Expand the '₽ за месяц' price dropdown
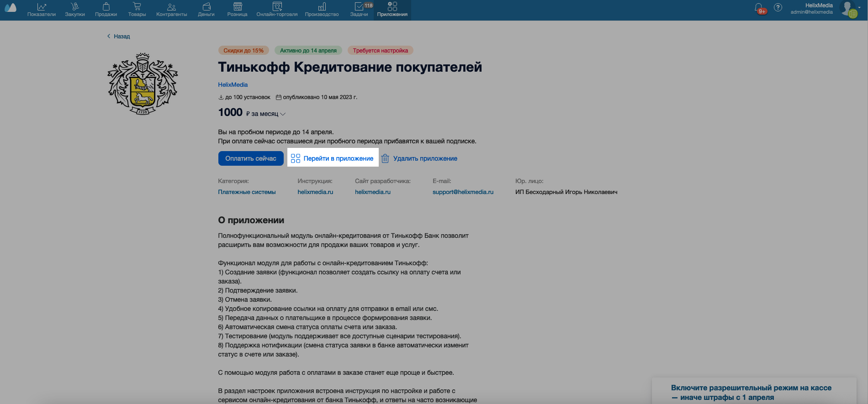The height and width of the screenshot is (404, 868). [x=266, y=114]
